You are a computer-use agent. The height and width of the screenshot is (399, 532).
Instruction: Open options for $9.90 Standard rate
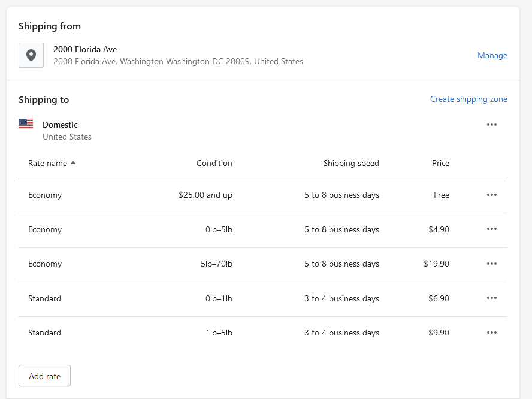(x=492, y=332)
